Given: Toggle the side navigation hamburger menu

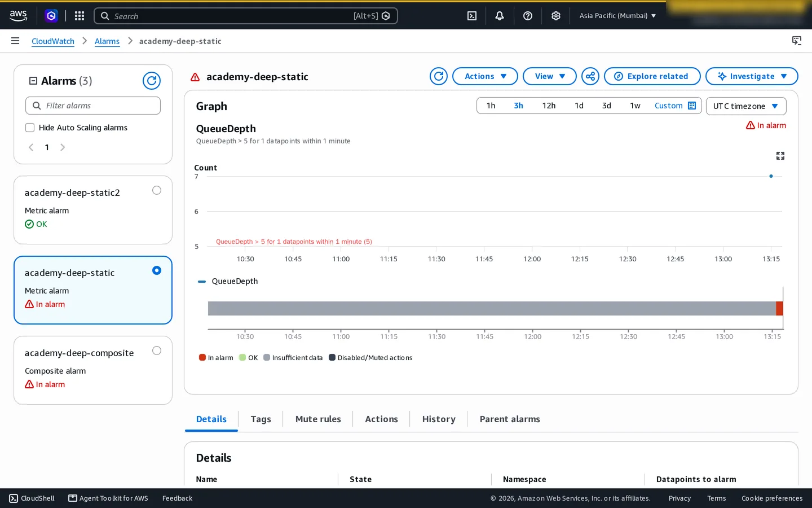Looking at the screenshot, I should click(x=15, y=41).
